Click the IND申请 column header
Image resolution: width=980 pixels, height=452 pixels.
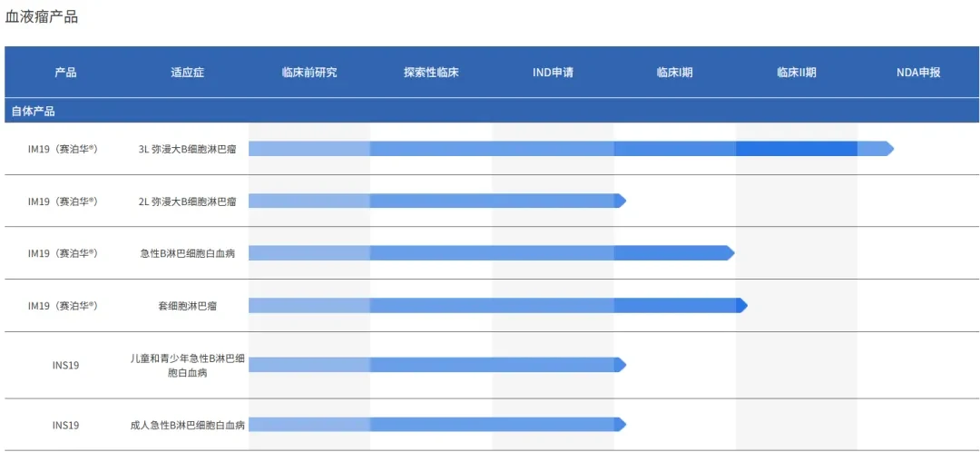pos(554,73)
